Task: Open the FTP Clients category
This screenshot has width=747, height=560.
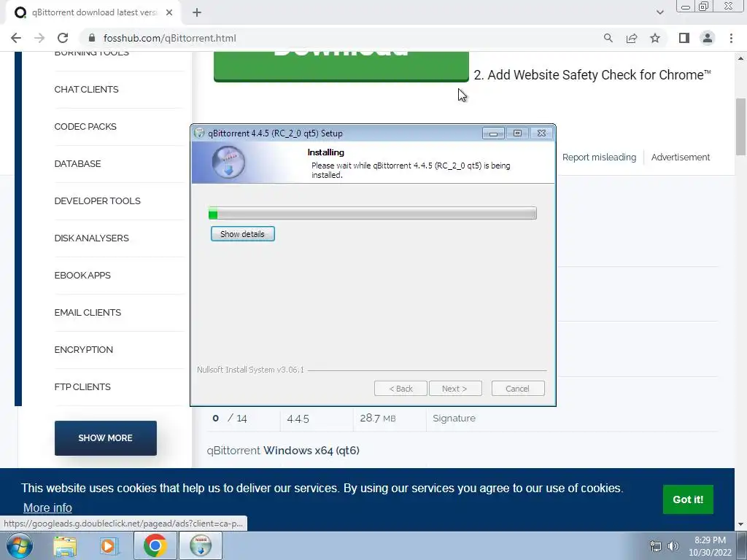Action: pyautogui.click(x=82, y=386)
